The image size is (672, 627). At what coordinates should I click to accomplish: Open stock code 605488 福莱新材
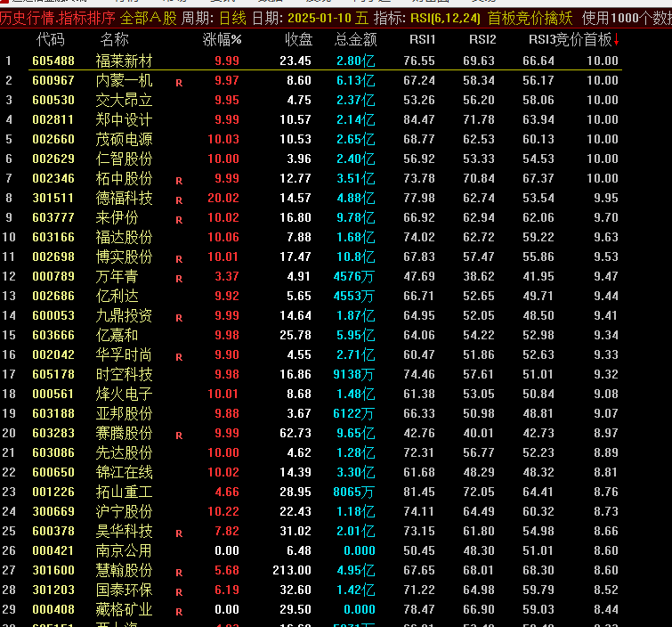[48, 61]
